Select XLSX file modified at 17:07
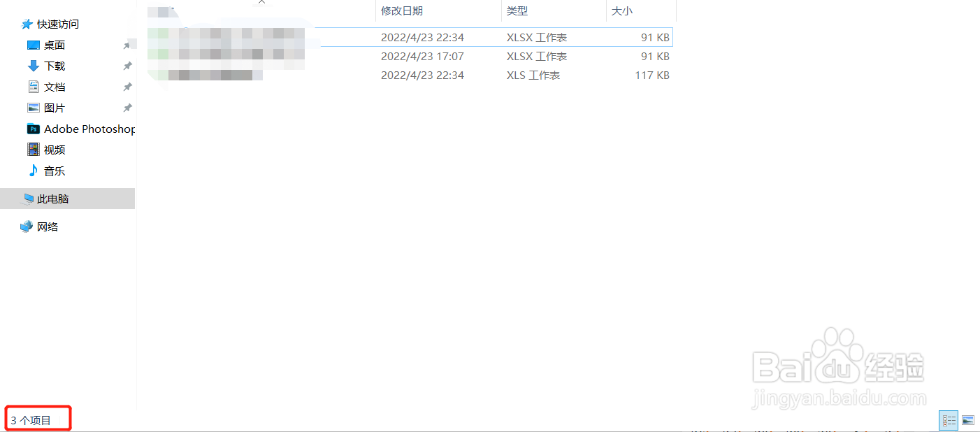 [410, 56]
